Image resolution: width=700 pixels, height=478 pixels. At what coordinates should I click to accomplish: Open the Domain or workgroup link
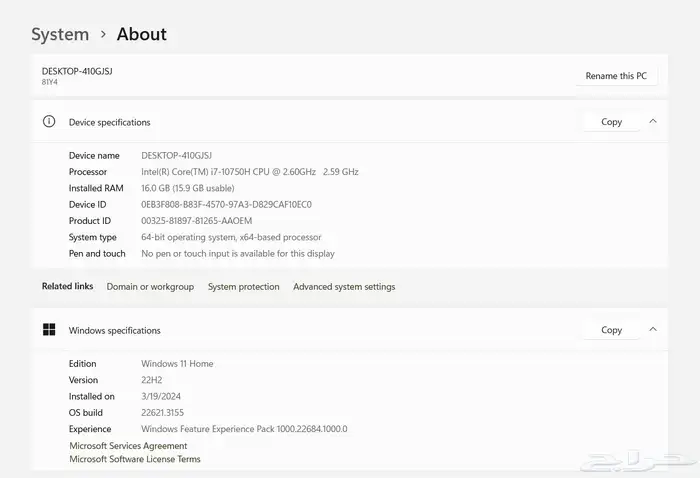coord(150,287)
